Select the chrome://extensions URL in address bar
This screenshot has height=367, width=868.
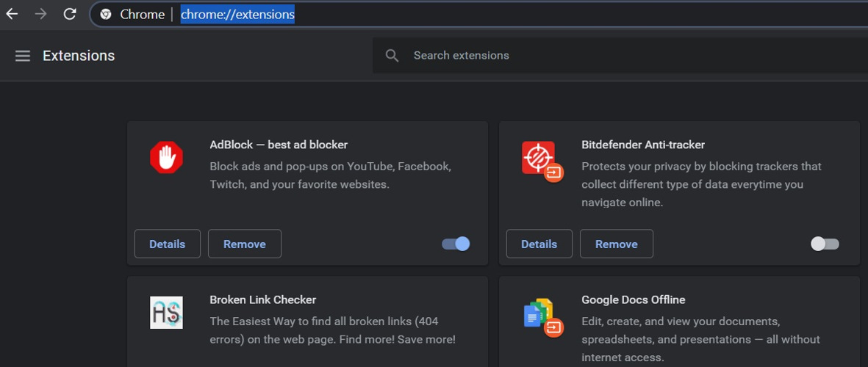point(237,15)
